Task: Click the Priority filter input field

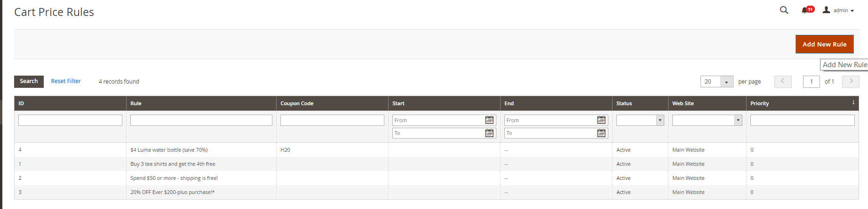Action: click(802, 120)
